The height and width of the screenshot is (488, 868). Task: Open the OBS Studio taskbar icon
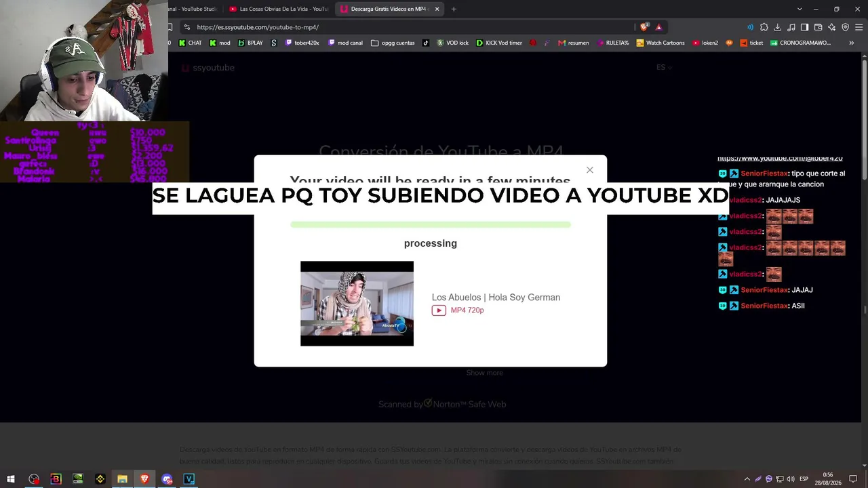coord(34,479)
